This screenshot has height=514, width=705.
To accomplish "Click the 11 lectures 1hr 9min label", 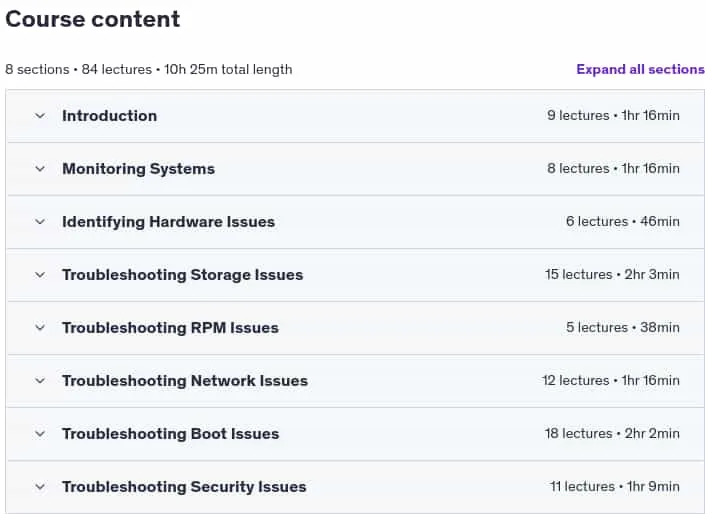I will (x=615, y=487).
